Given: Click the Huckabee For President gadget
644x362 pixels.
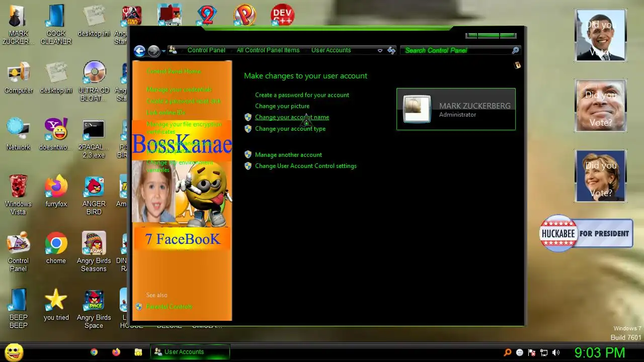Looking at the screenshot, I should pos(586,233).
